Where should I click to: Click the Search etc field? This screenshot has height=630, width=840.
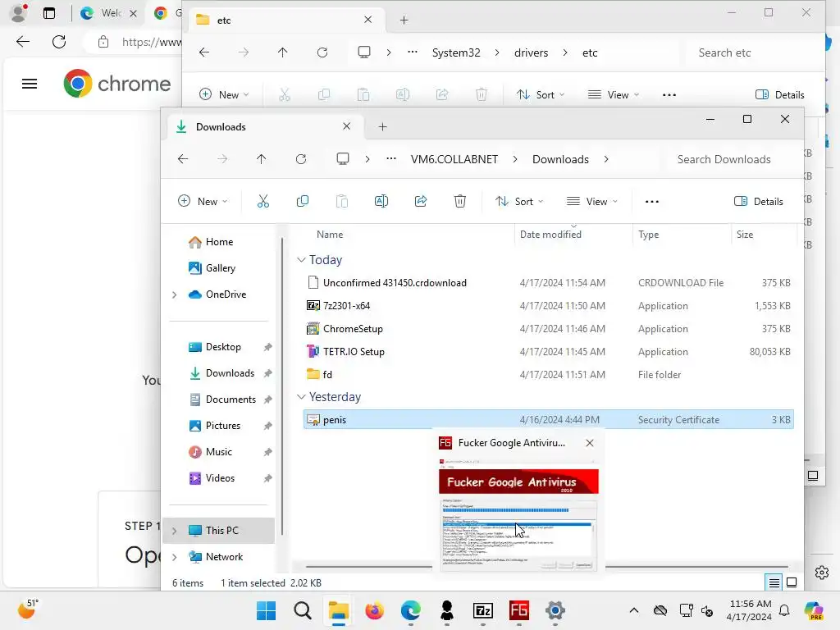point(751,52)
